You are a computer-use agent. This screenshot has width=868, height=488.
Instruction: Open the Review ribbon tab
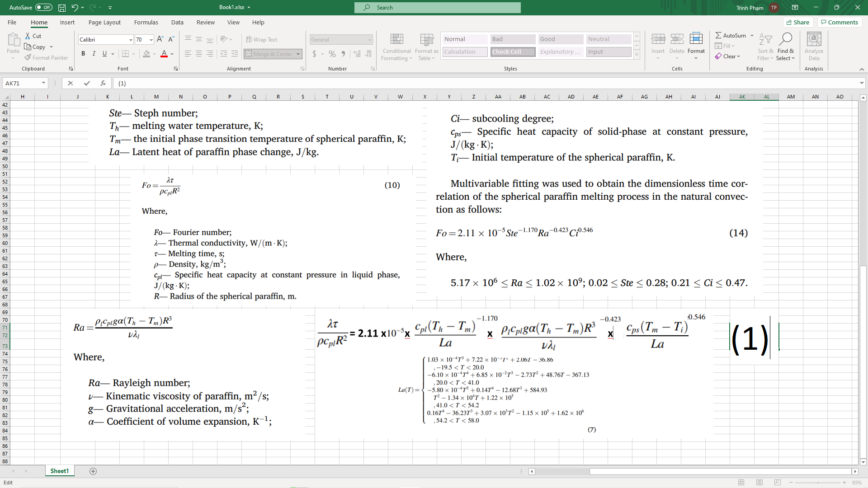pos(206,22)
